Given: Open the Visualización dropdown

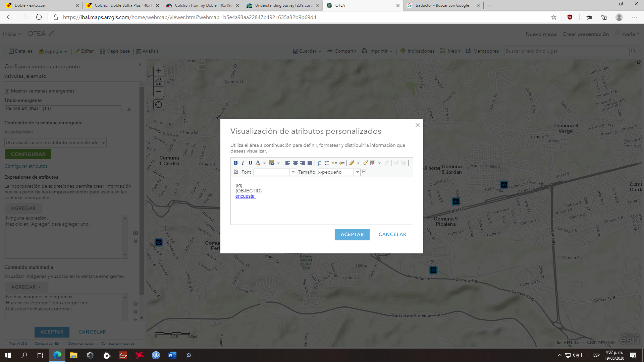Looking at the screenshot, I should tap(55, 143).
